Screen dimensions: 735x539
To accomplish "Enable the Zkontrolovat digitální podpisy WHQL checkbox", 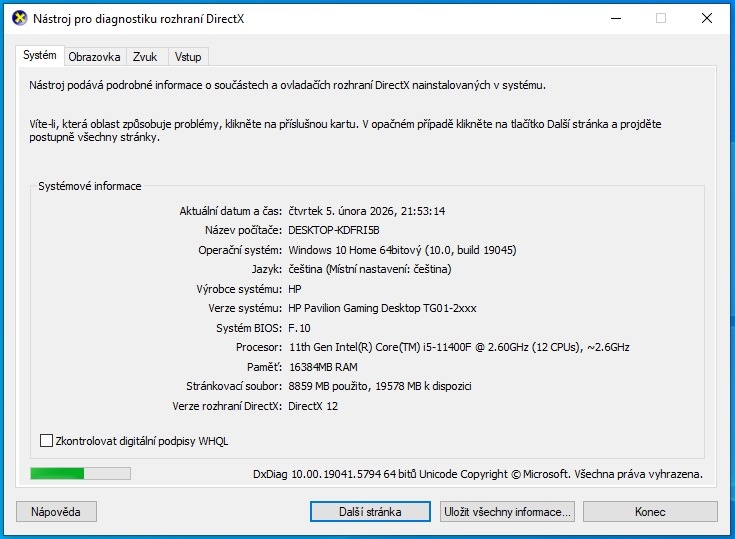I will pyautogui.click(x=46, y=441).
